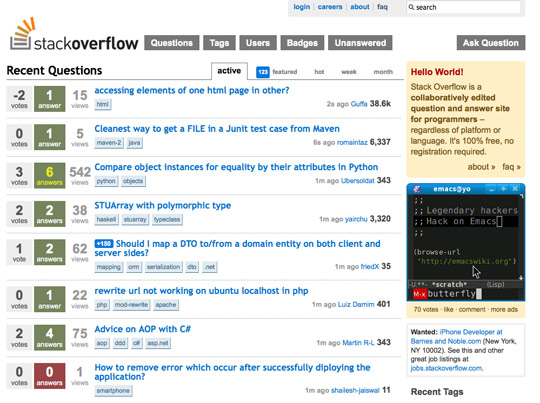The width and height of the screenshot is (540, 403).
Task: Click the red 0 answers box
Action: point(50,376)
